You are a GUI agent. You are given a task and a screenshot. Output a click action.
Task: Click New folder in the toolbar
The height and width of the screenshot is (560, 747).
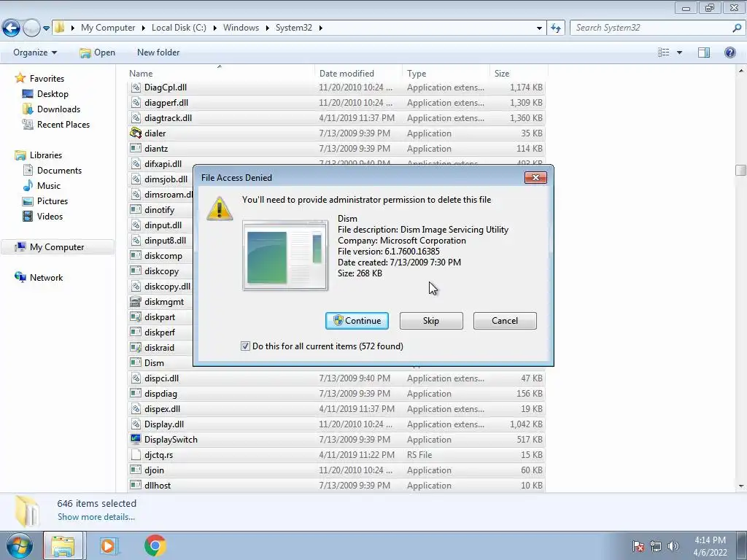tap(158, 52)
